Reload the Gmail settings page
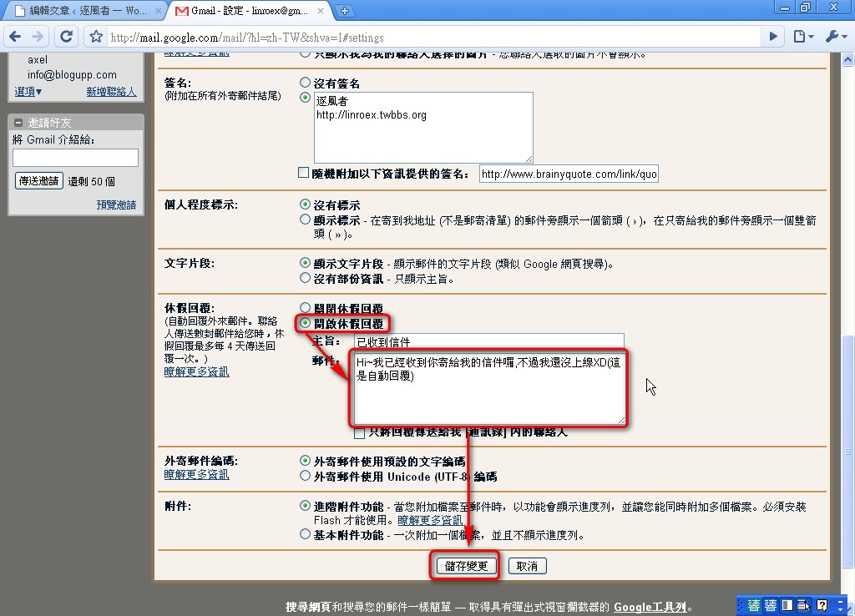Viewport: 855px width, 616px height. click(66, 37)
